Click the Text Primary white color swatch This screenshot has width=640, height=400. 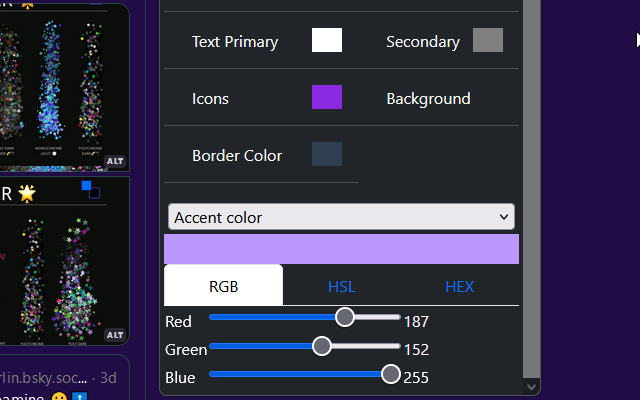[327, 40]
